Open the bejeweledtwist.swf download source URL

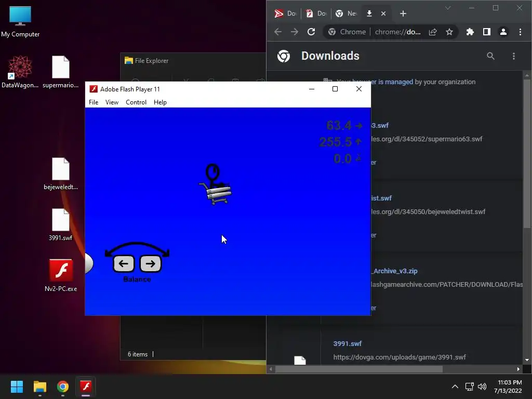[x=428, y=212]
